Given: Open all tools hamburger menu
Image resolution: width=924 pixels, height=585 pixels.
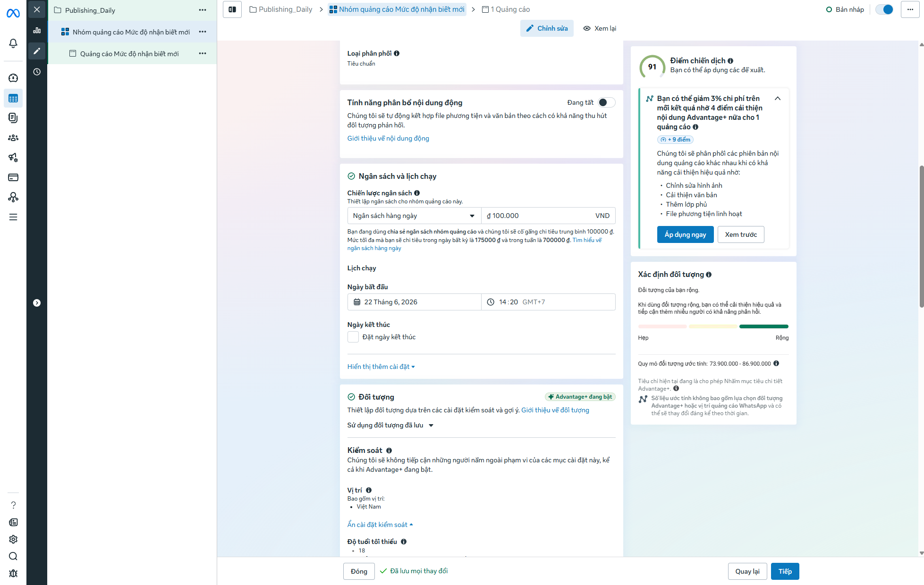Looking at the screenshot, I should click(x=13, y=217).
